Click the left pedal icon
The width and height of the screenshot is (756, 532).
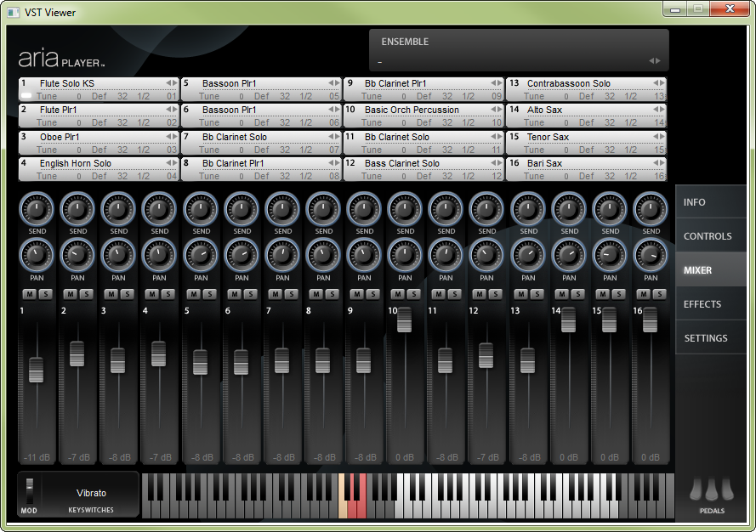[696, 490]
